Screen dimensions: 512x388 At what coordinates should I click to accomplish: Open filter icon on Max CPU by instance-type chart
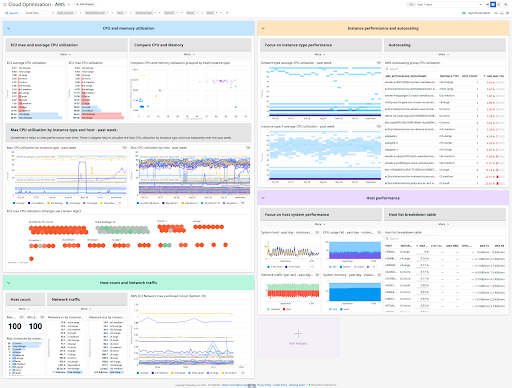(x=124, y=148)
